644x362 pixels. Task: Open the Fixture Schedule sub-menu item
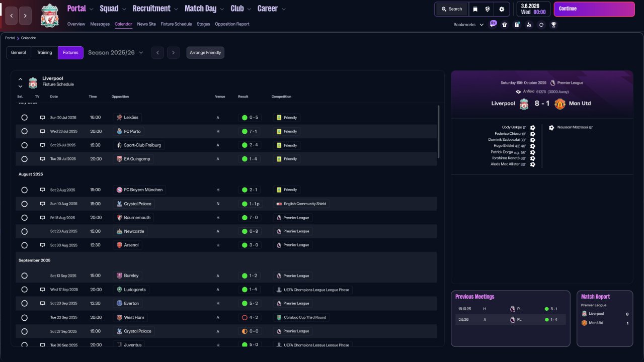click(176, 24)
